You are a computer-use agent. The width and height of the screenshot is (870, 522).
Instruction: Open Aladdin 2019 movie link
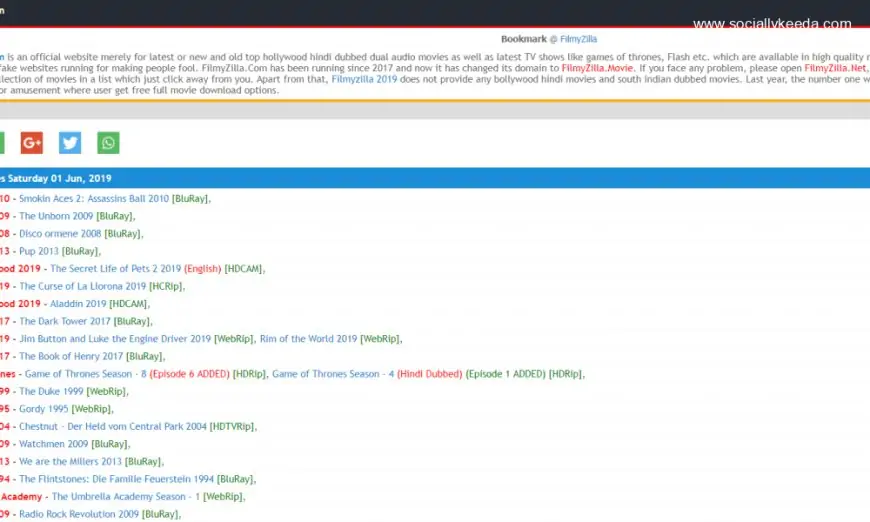point(78,304)
